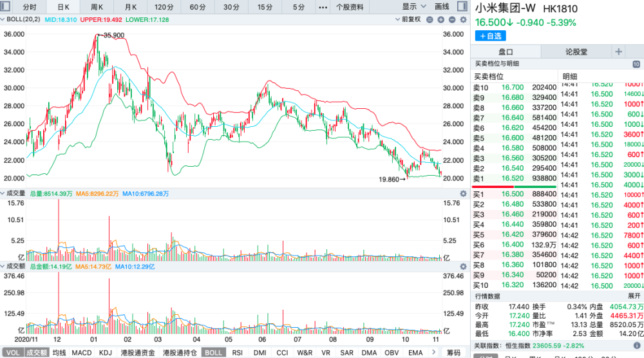Viewport: 644px width, 358px height.
Task: Toggle the right side panel layout icon
Action: 462,6
